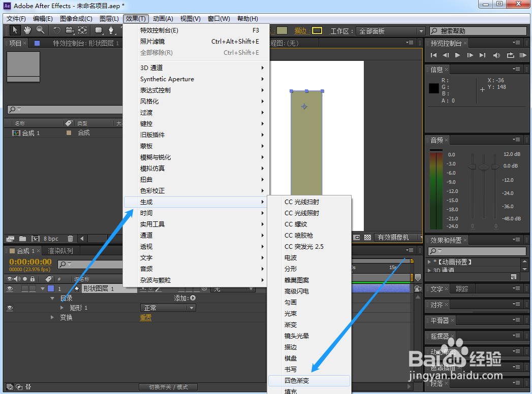
Task: Click the stroke 描边 color box
Action: click(317, 30)
